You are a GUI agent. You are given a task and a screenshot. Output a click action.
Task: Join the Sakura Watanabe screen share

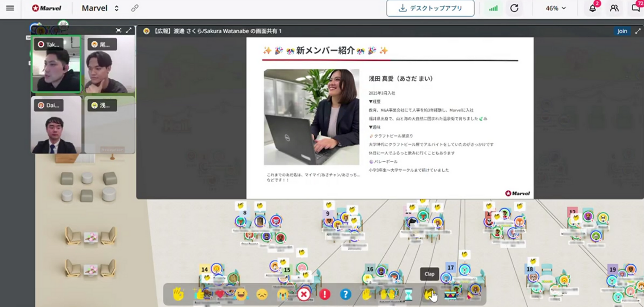(x=622, y=31)
